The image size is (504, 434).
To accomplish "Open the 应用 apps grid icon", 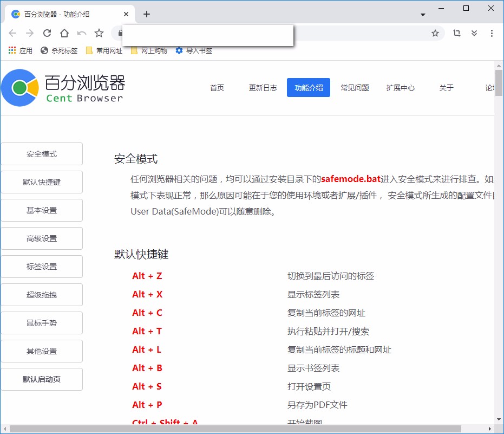I will 11,50.
